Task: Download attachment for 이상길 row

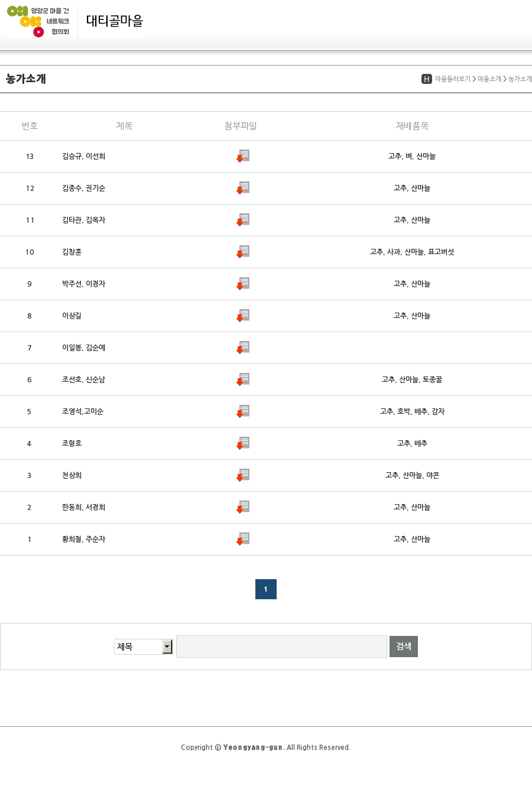Action: click(x=243, y=316)
